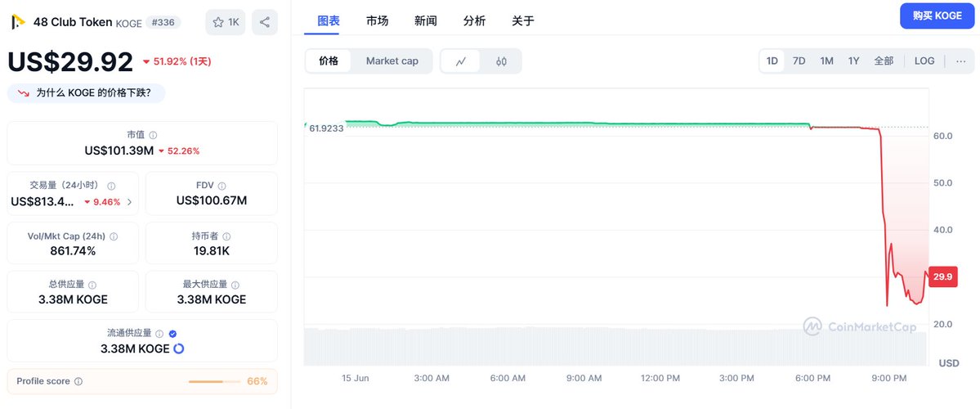Open info icon next to Profile score
The width and height of the screenshot is (980, 409).
(78, 381)
